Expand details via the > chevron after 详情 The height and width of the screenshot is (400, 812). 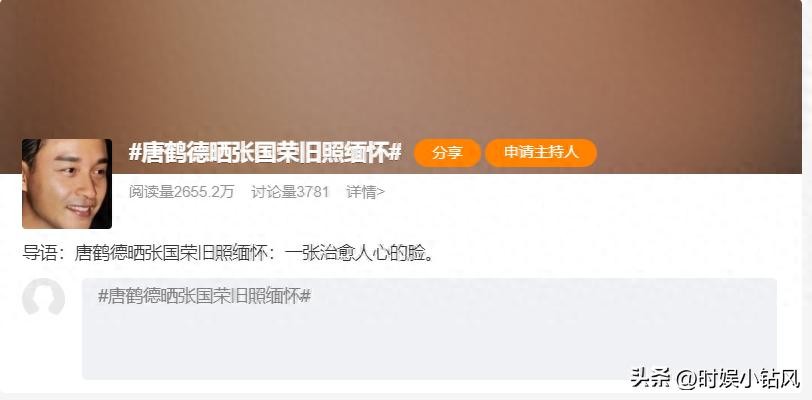coord(381,192)
